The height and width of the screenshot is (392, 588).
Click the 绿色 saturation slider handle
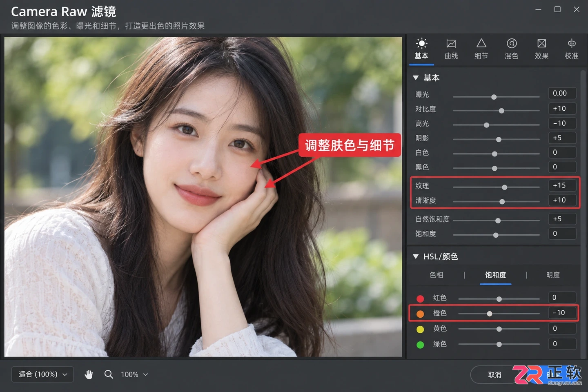499,344
